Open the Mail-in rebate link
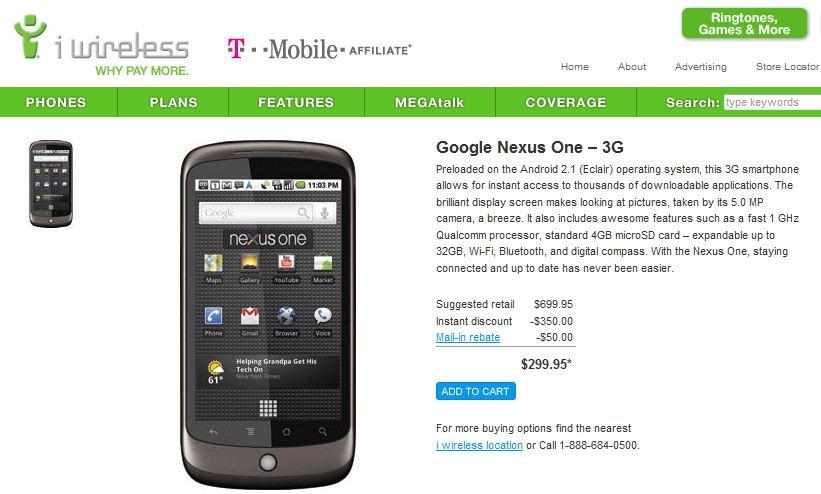 (x=468, y=337)
